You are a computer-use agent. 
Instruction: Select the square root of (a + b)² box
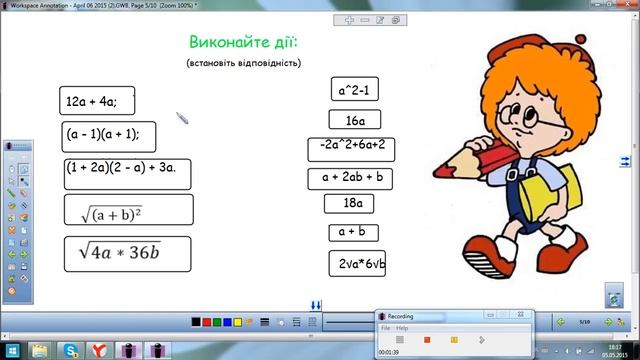129,209
